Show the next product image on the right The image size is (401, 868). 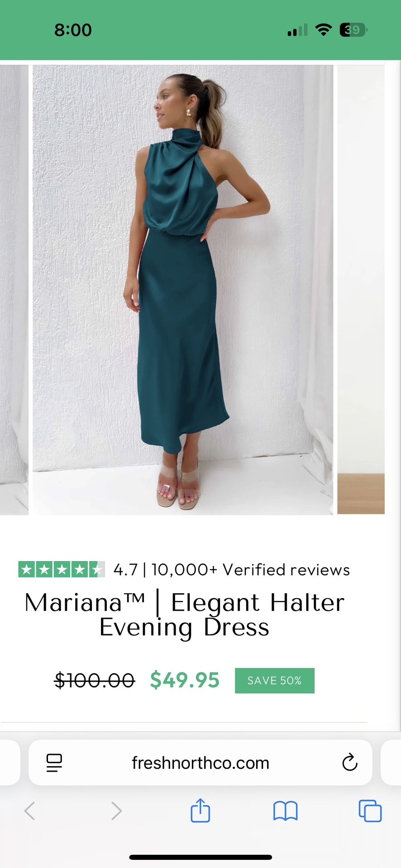click(361, 290)
